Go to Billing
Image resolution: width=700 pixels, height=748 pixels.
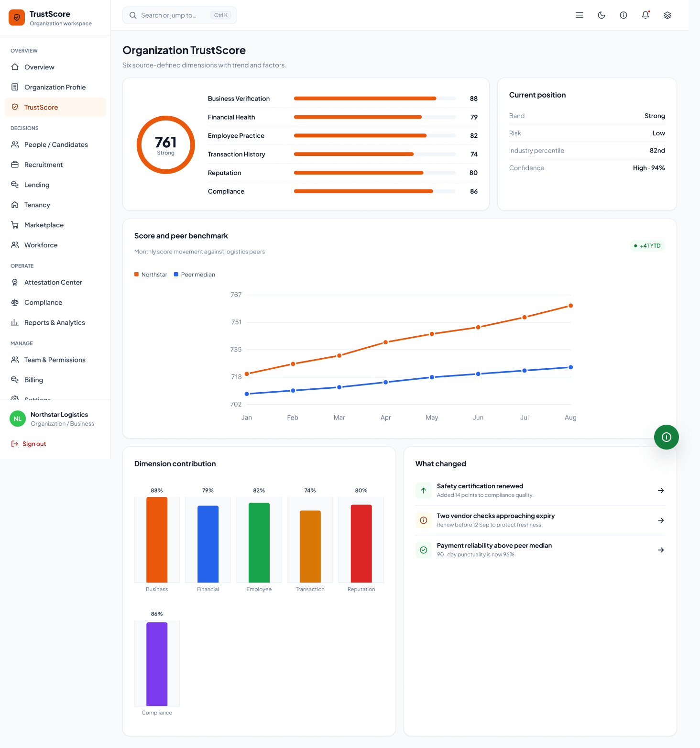click(55, 380)
